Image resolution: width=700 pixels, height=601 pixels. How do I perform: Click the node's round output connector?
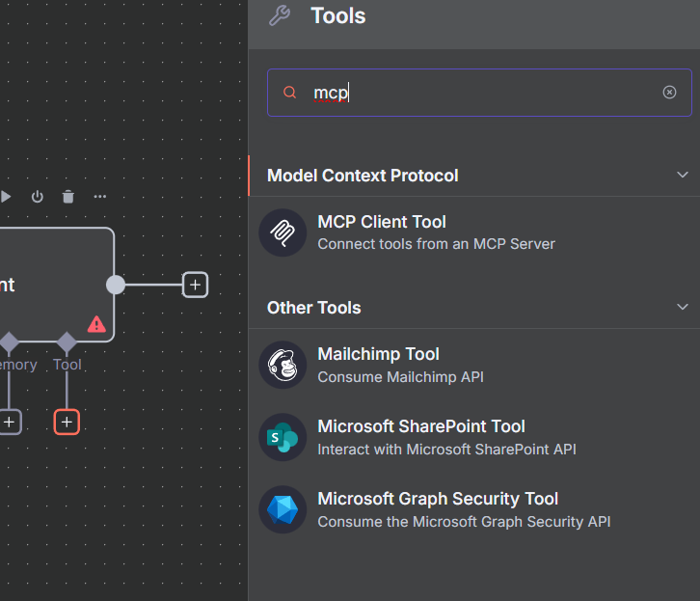pos(116,285)
